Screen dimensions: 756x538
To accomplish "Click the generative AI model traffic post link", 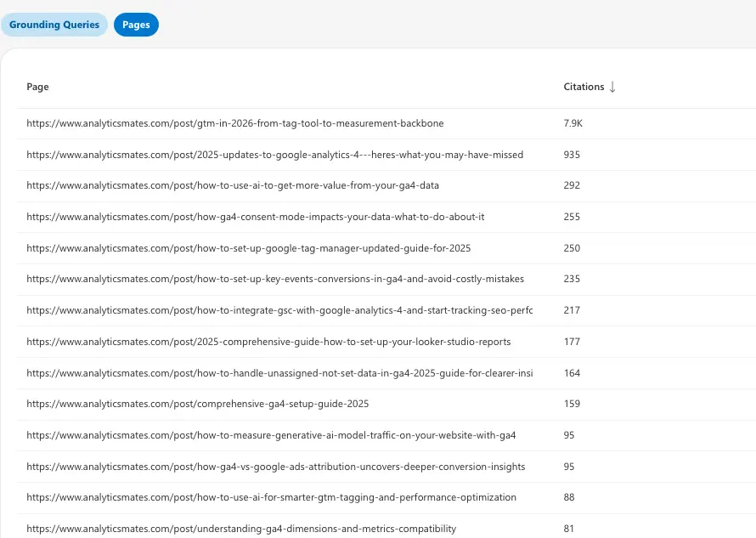I will 270,435.
